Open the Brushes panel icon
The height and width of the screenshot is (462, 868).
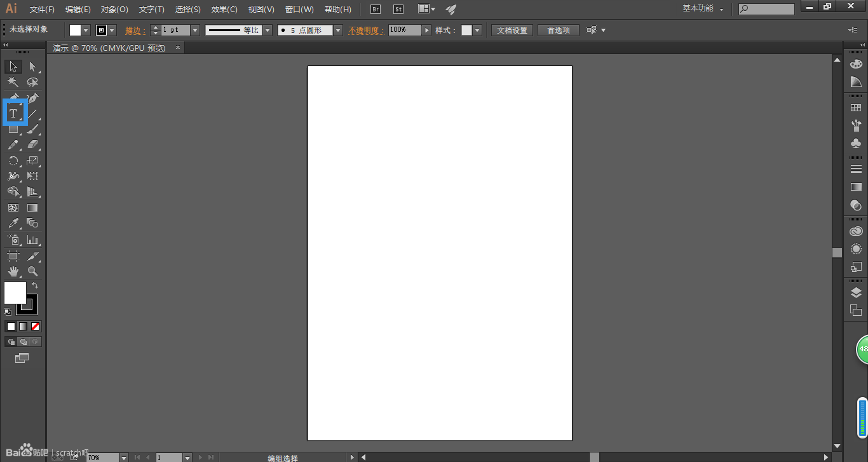856,126
